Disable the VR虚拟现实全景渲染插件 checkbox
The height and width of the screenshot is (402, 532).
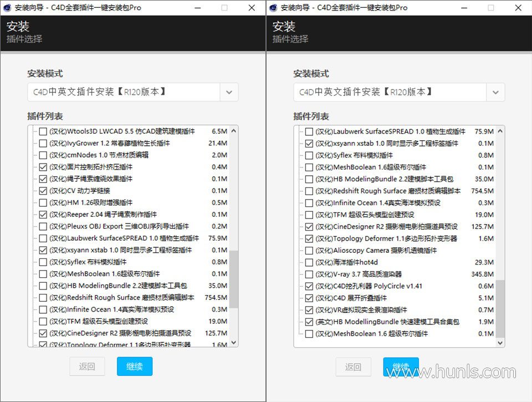pyautogui.click(x=309, y=309)
